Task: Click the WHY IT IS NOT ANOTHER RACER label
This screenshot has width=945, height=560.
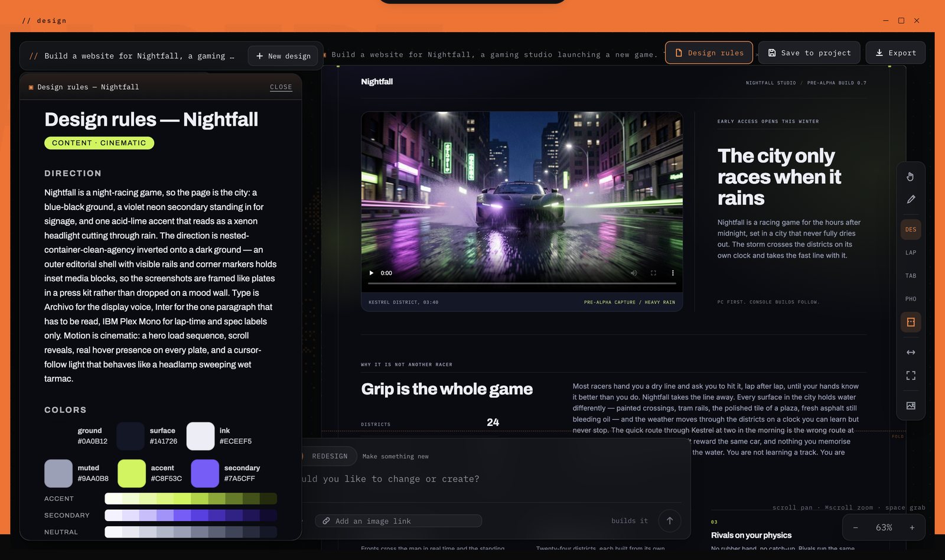Action: coord(406,365)
